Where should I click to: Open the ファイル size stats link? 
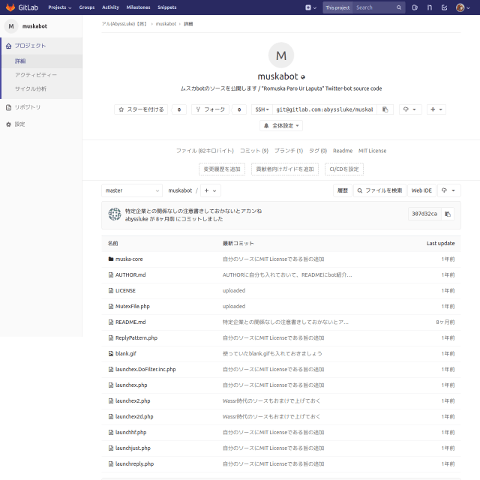205,151
